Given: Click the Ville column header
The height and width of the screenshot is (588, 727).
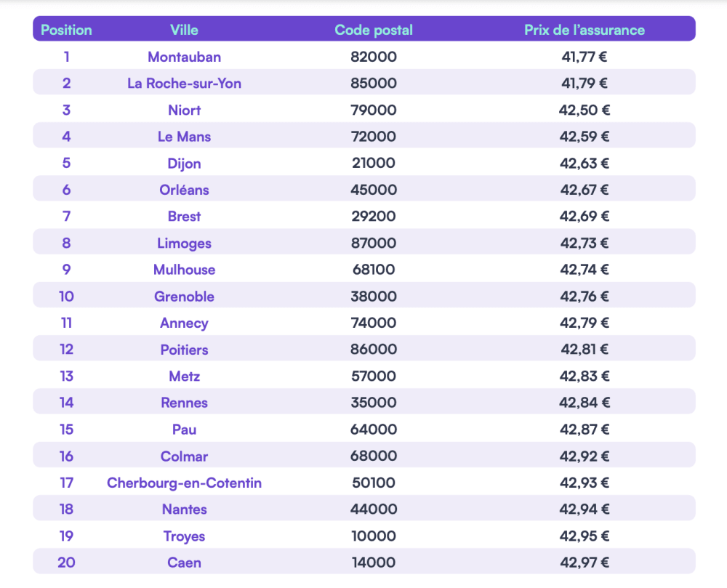Looking at the screenshot, I should (184, 30).
